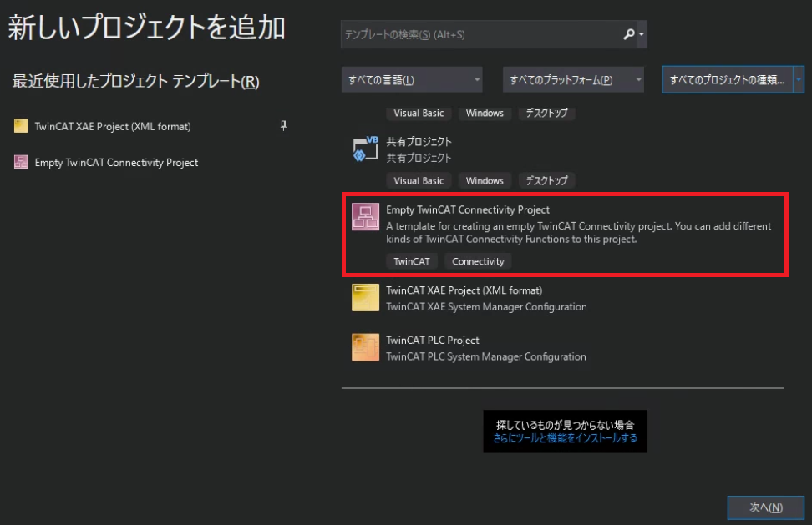The height and width of the screenshot is (525, 812).
Task: Click the VB shared project icon
Action: (x=365, y=149)
